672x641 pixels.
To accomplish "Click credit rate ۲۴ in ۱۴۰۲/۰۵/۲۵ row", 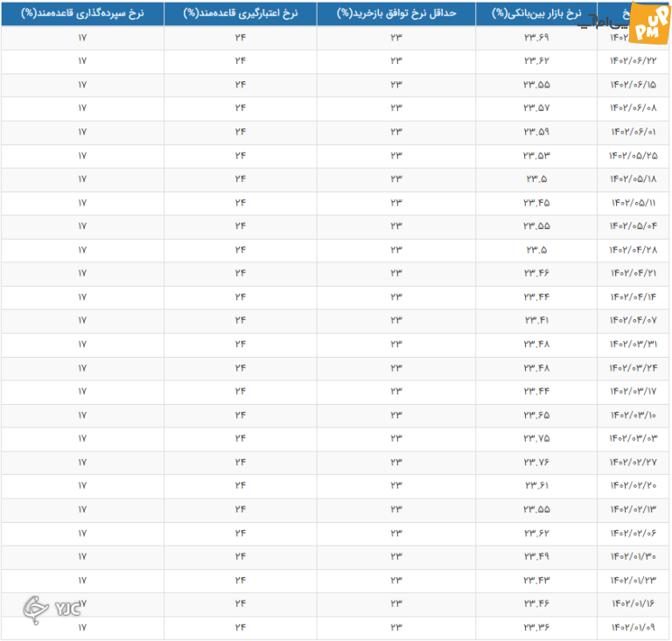I will coord(241,156).
